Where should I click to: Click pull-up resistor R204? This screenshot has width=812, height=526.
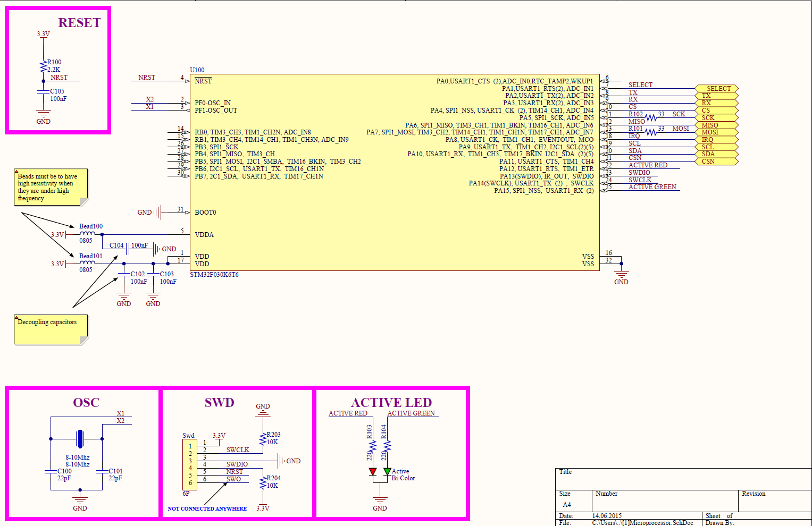[263, 482]
